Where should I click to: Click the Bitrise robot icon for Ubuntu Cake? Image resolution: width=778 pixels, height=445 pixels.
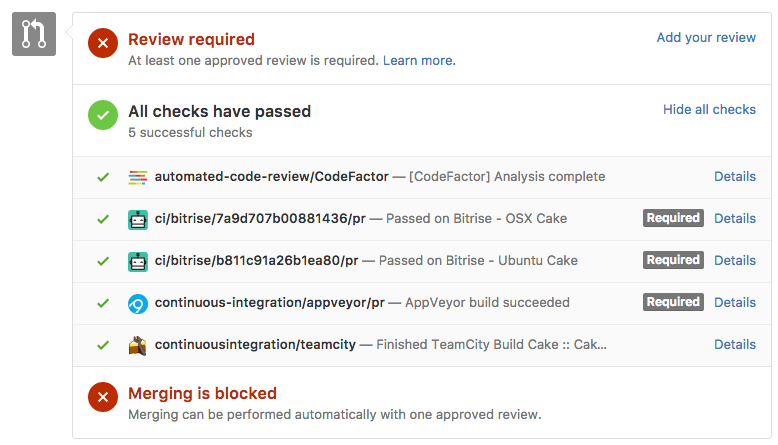(x=137, y=261)
